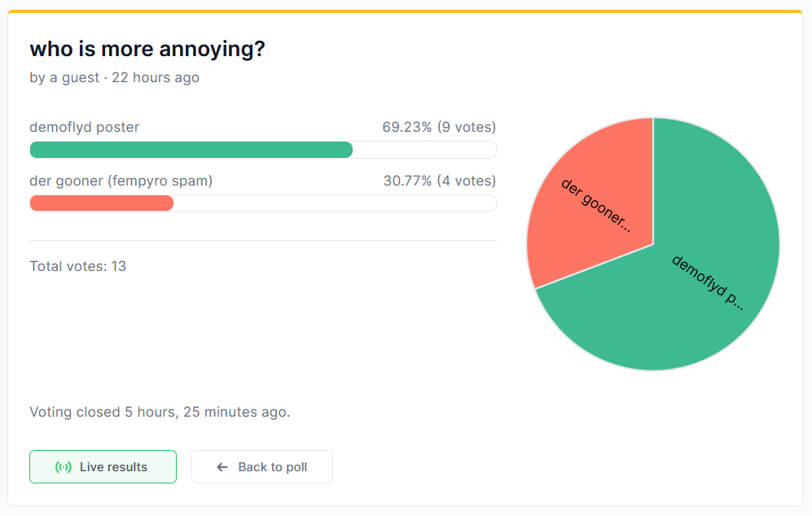Go back via Back to poll button
812x516 pixels.
(262, 467)
